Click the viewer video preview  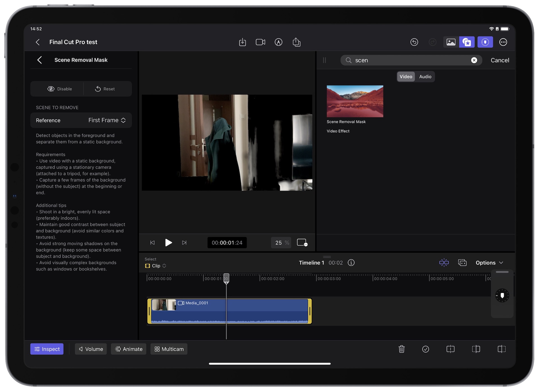click(x=227, y=143)
